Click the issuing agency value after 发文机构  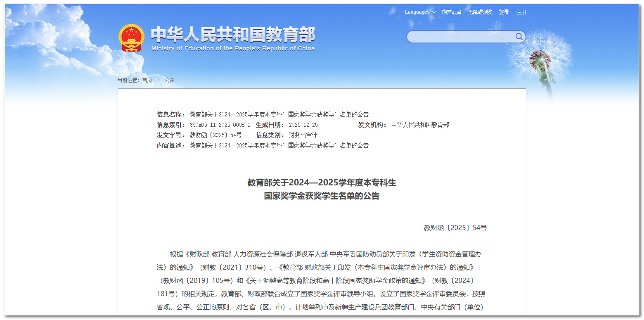[420, 125]
